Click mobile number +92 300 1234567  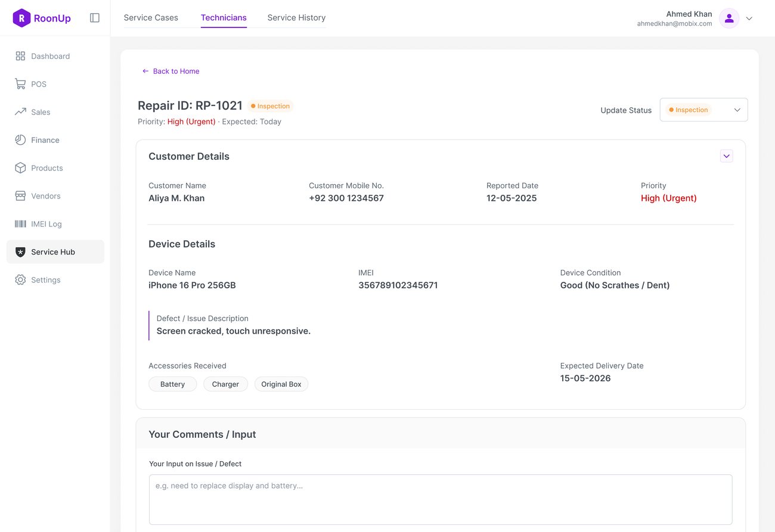pos(346,198)
